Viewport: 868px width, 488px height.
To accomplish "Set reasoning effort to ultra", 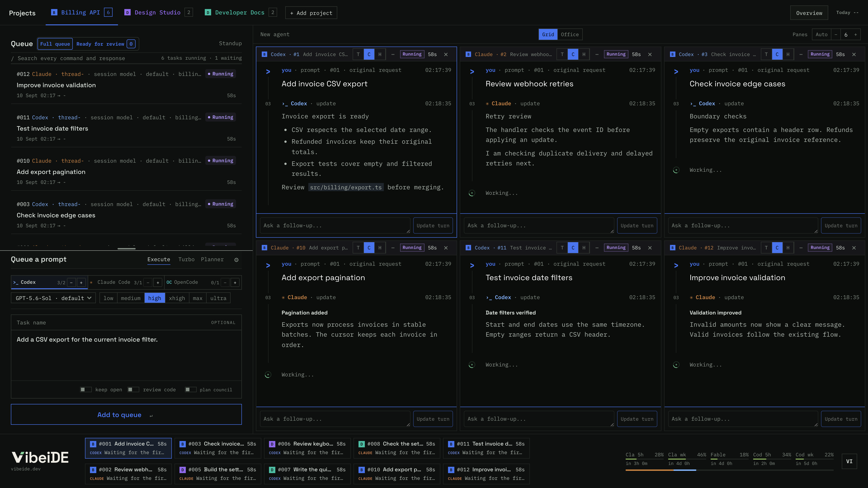I will pos(218,298).
